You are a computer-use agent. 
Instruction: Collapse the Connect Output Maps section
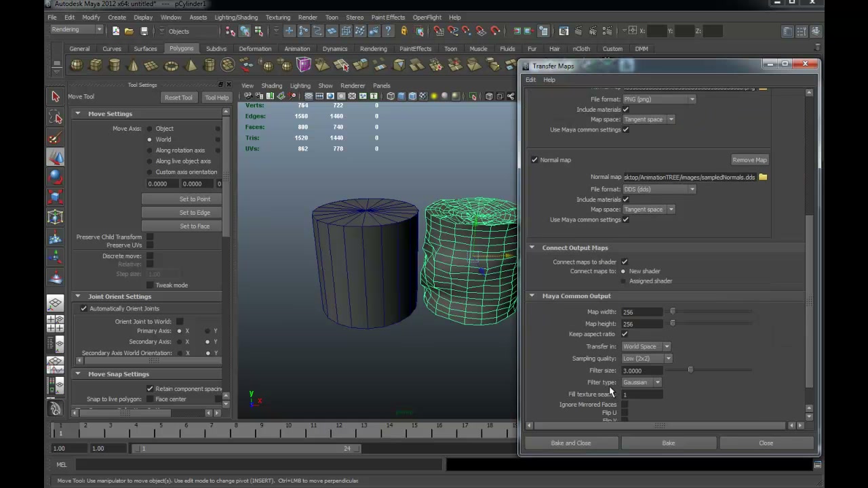pyautogui.click(x=532, y=247)
